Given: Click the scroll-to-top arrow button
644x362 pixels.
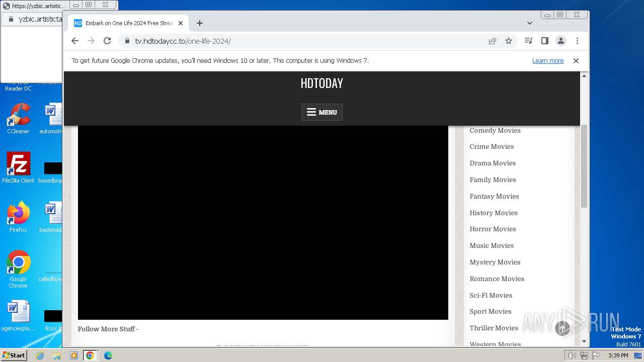Looking at the screenshot, I should pyautogui.click(x=562, y=328).
